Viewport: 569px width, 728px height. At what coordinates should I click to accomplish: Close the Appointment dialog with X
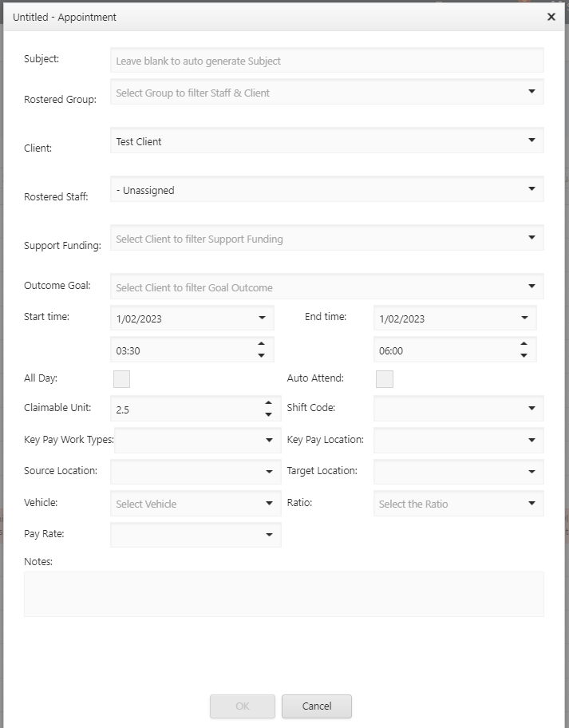tap(551, 17)
